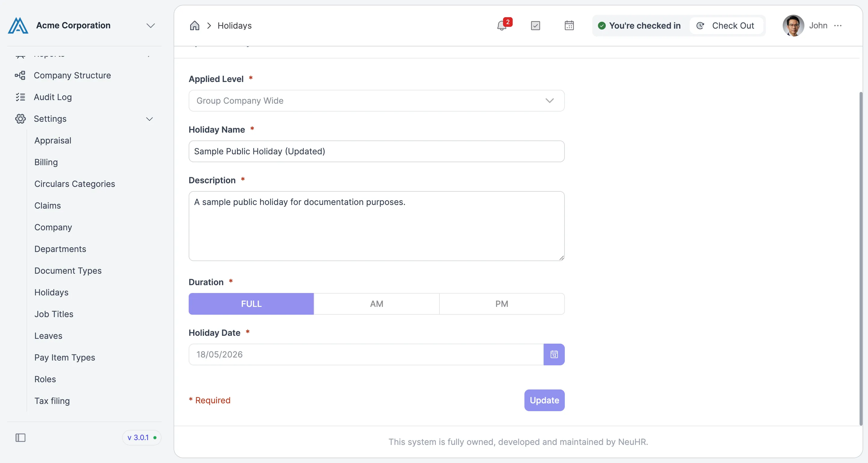Open the tasks checkbox icon in header
This screenshot has width=868, height=463.
coord(536,26)
